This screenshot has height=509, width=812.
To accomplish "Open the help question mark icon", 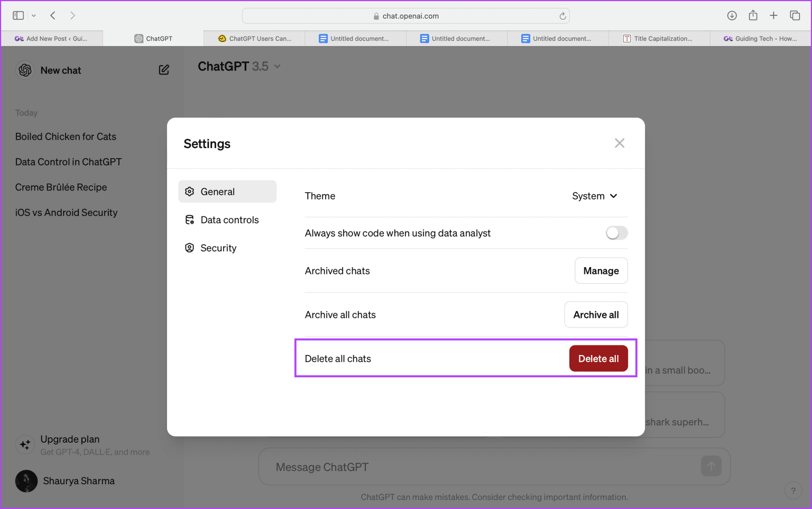I will (793, 490).
